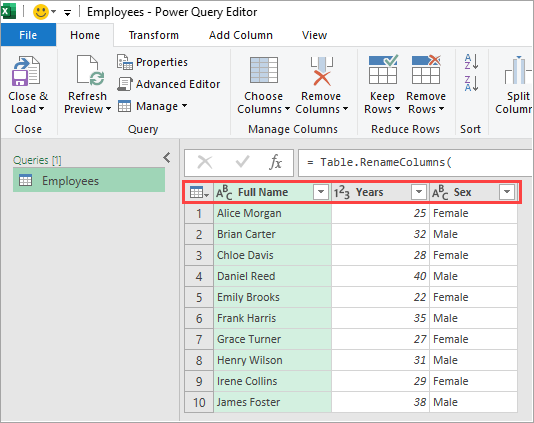Screen dimensions: 534x423
Task: Click the Remove Columns icon
Action: [321, 71]
